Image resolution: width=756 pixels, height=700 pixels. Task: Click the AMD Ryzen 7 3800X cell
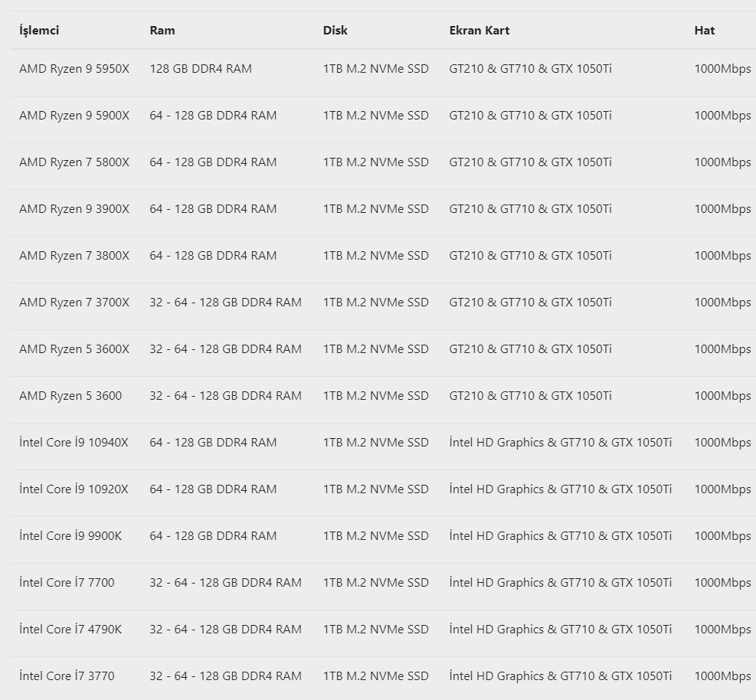click(x=74, y=256)
